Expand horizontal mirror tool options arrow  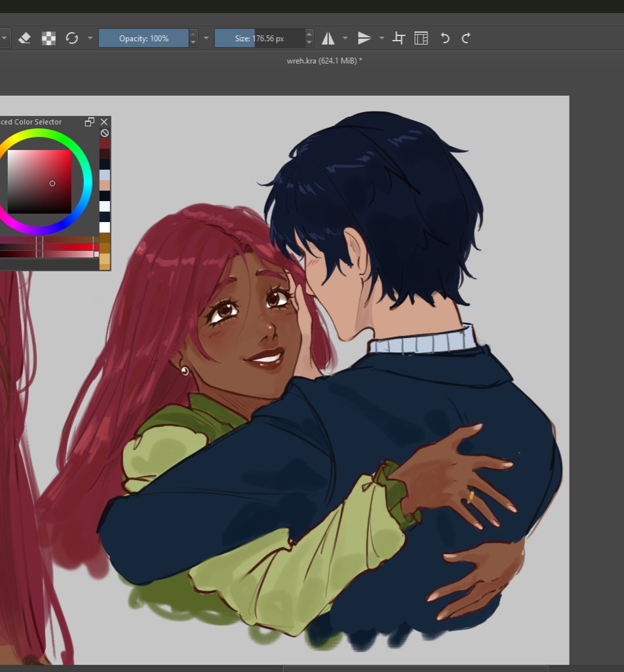point(345,38)
